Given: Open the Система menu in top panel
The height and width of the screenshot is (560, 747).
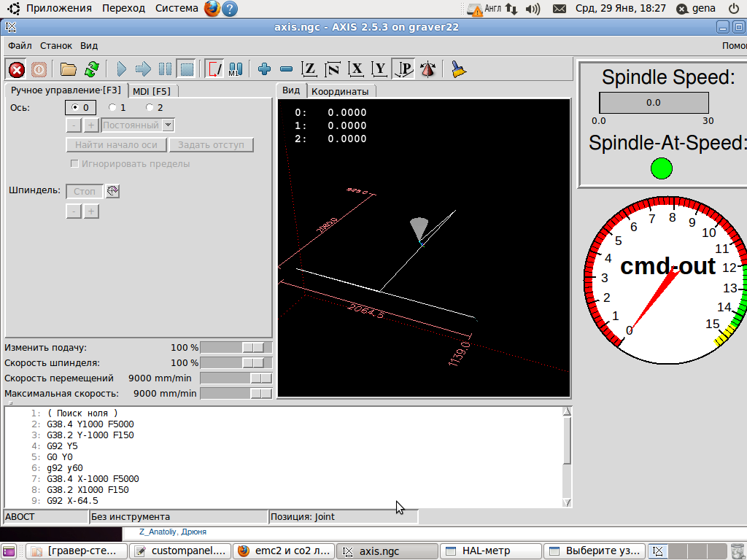Looking at the screenshot, I should [x=177, y=8].
